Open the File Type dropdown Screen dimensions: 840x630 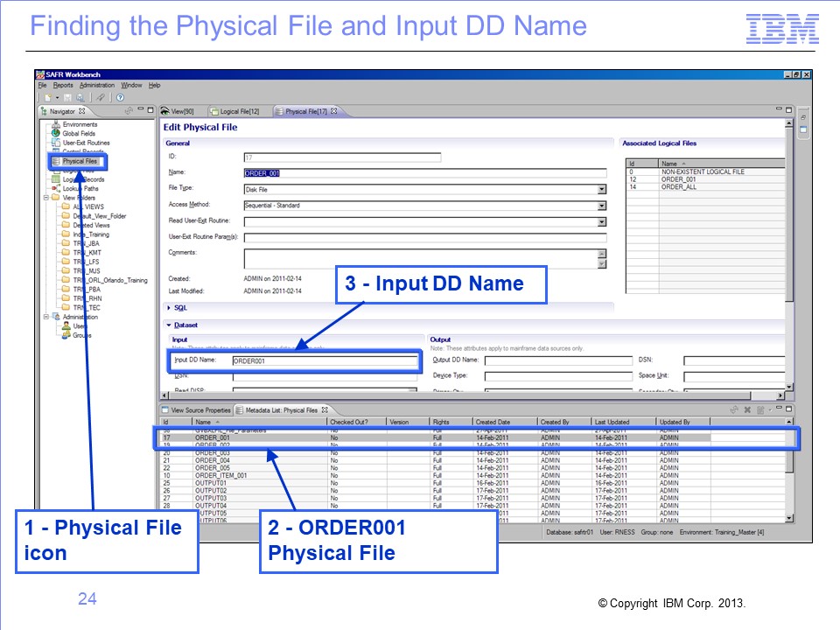coord(602,189)
